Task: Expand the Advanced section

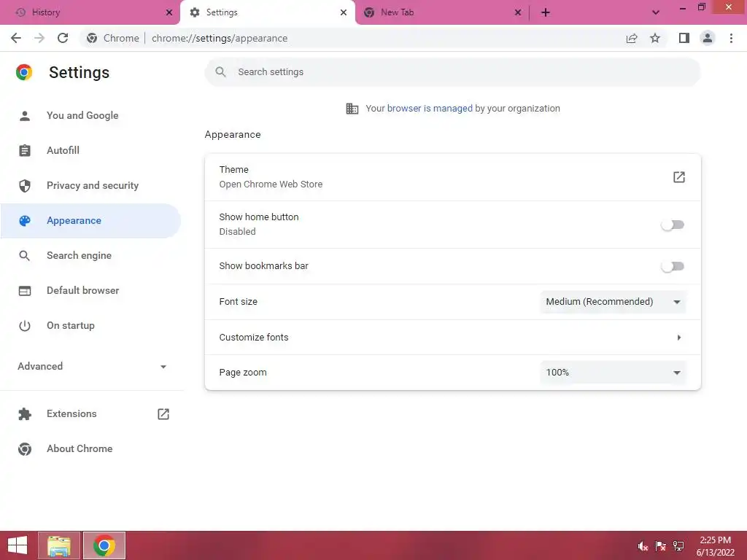Action: coord(91,366)
